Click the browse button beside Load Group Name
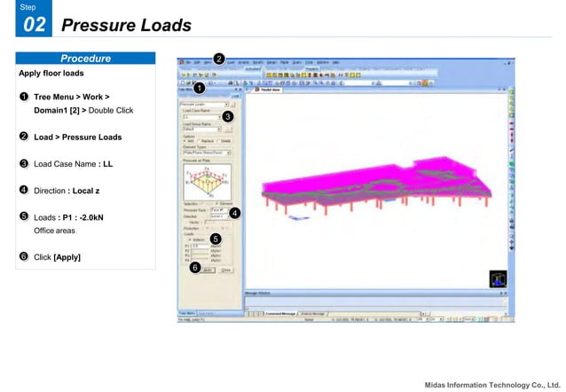The image size is (566, 392). pyautogui.click(x=227, y=129)
